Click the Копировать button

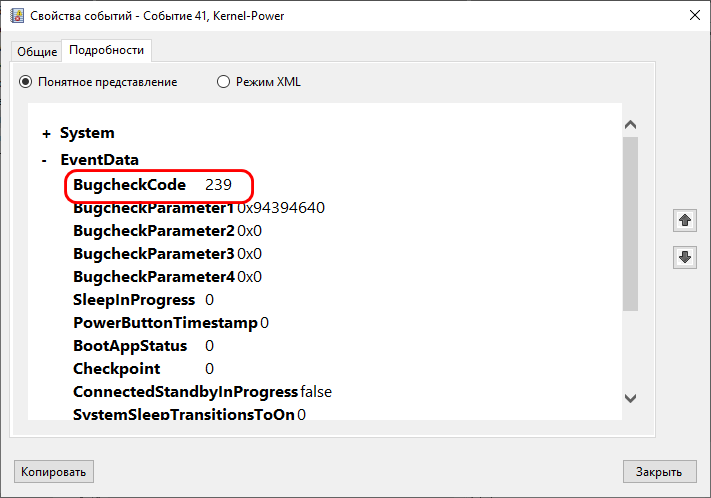coord(54,472)
